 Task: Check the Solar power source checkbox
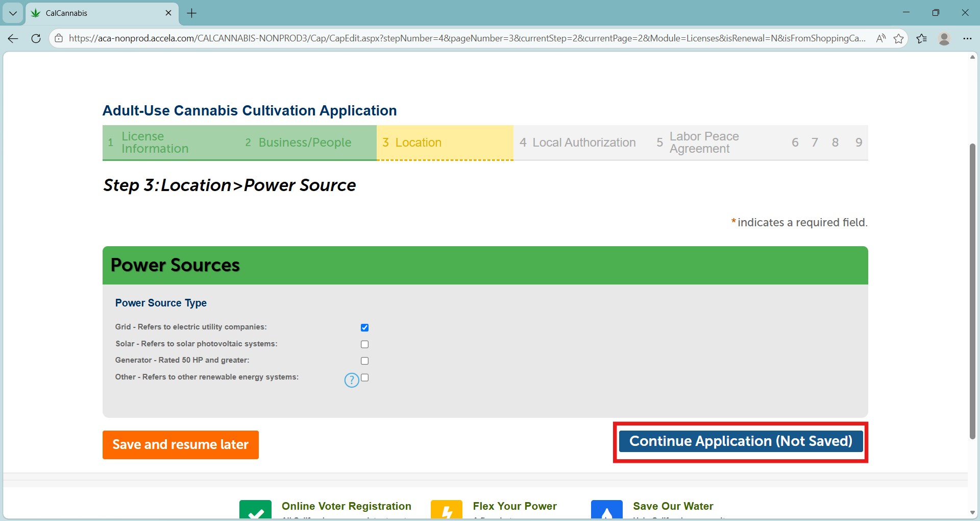tap(364, 344)
